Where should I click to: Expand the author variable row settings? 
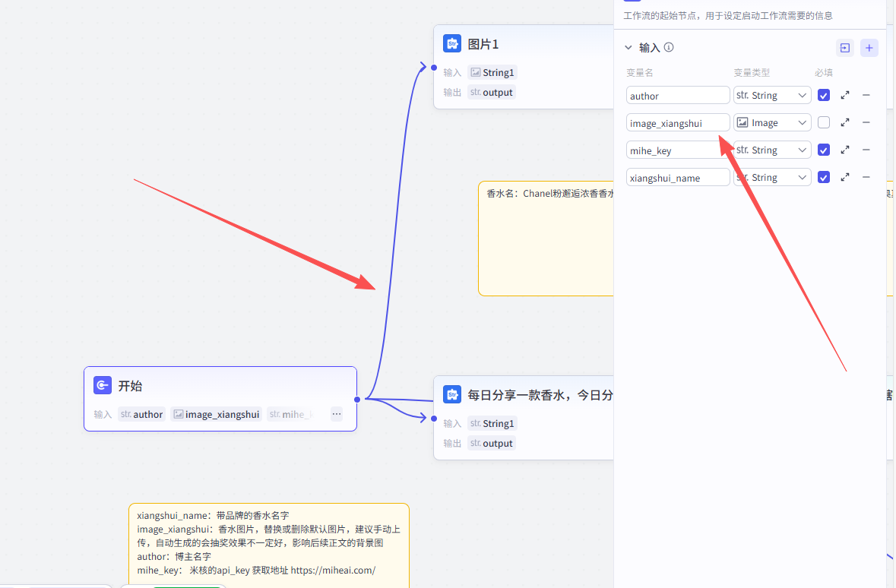845,96
